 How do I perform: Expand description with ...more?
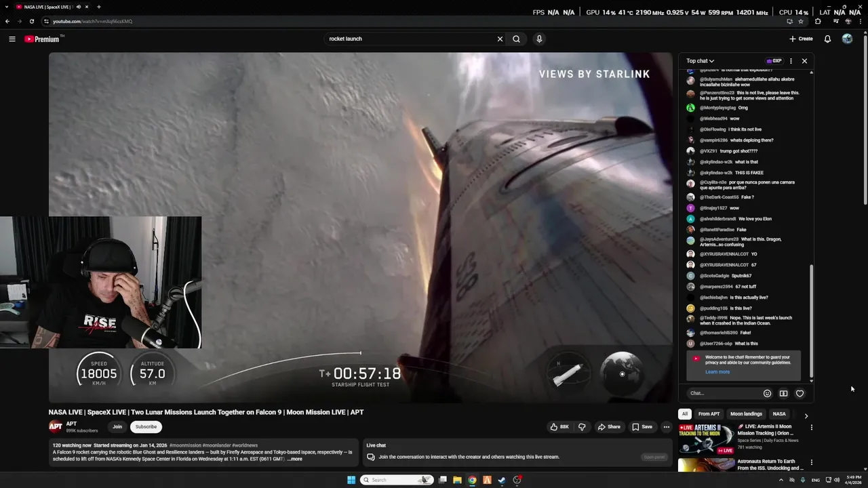pyautogui.click(x=295, y=459)
